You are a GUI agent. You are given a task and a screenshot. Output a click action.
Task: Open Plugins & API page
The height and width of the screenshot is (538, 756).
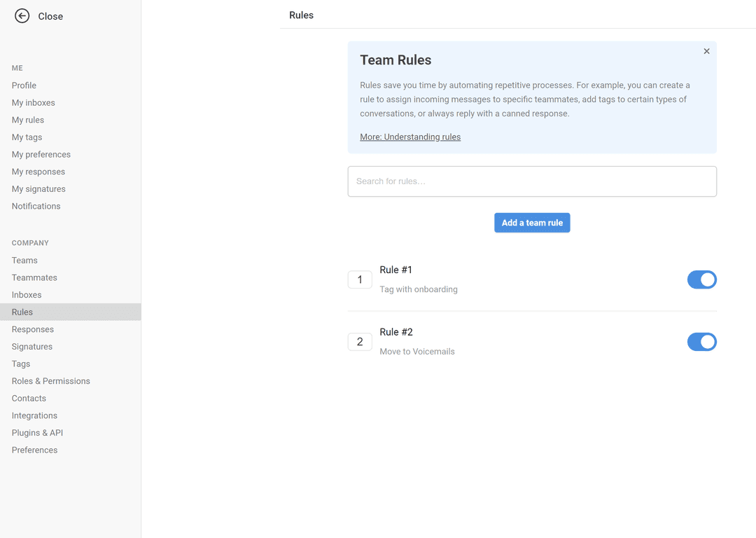click(37, 433)
